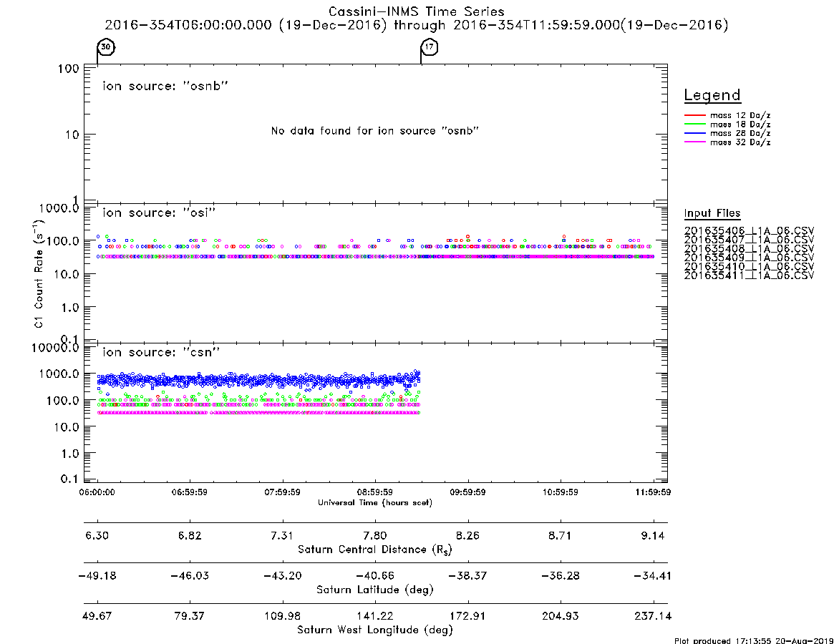Click the octagon marker labeled 30

106,47
